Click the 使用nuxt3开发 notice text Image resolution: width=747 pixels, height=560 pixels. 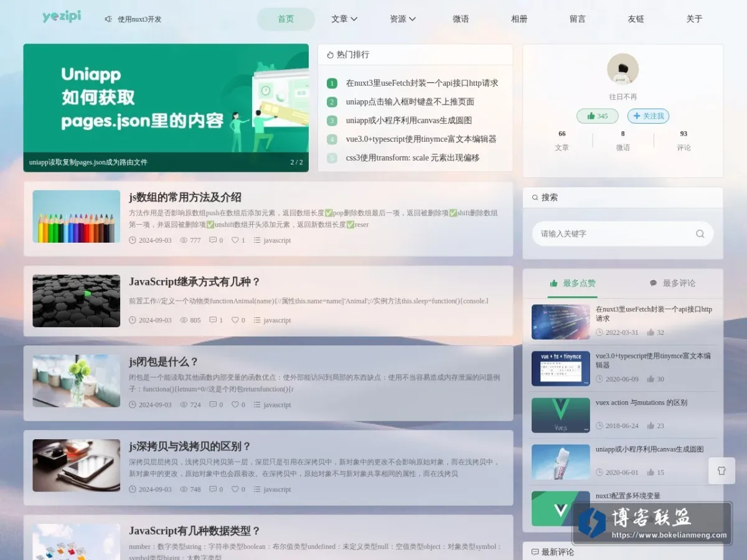point(139,19)
